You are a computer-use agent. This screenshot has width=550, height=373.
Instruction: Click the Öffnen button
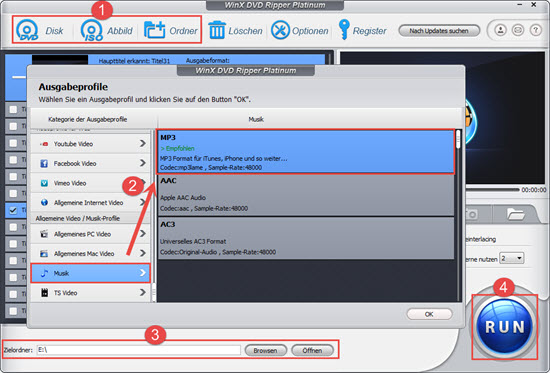(312, 350)
